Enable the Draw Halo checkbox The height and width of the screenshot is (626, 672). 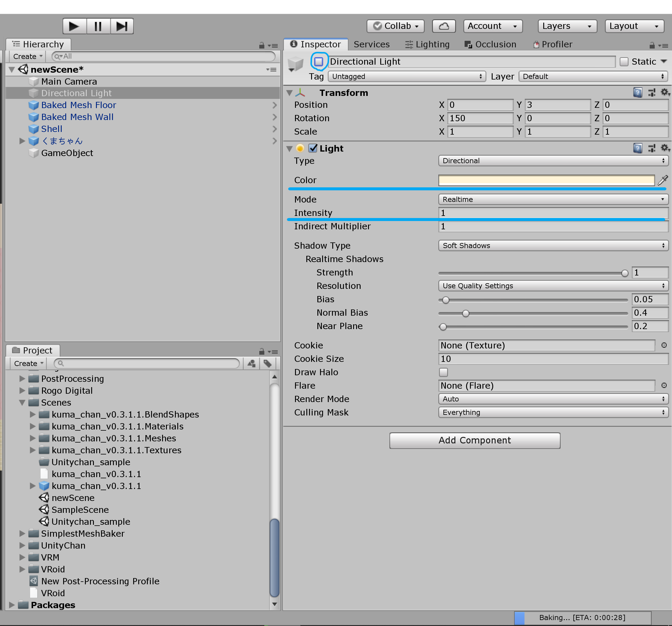click(443, 372)
